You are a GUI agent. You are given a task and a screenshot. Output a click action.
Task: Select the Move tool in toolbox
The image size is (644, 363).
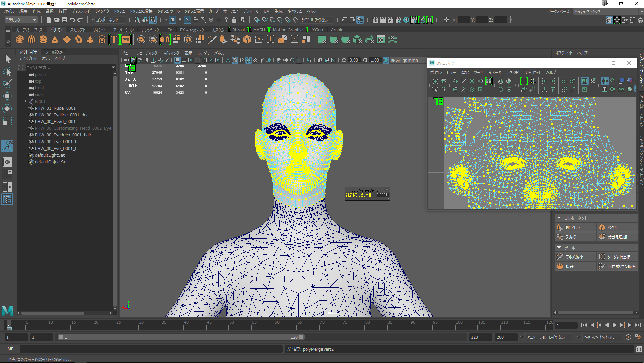[7, 96]
